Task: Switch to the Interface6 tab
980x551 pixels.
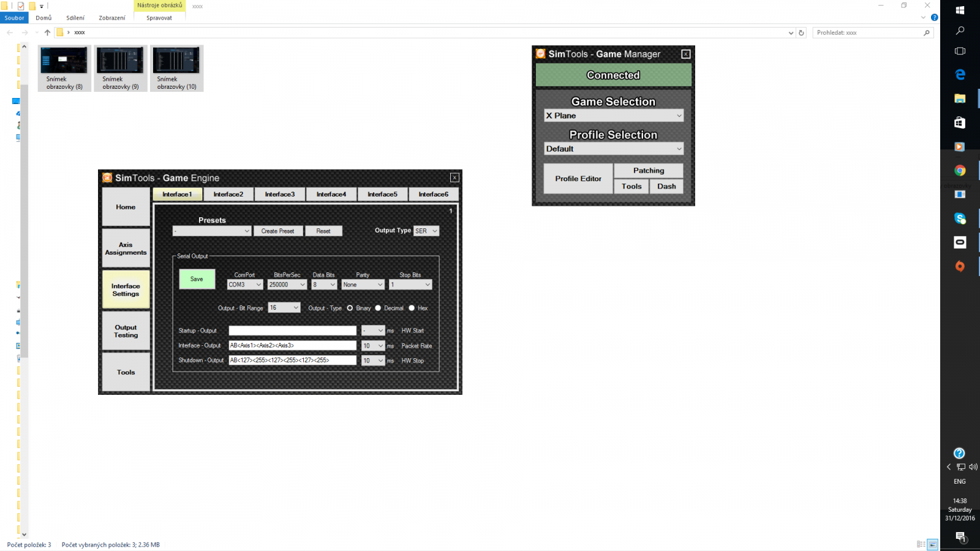Action: [434, 194]
